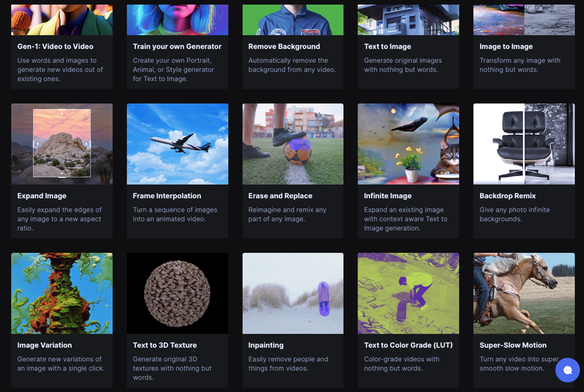Click 'Use words and images to generate' description
This screenshot has height=392, width=584.
pyautogui.click(x=60, y=70)
